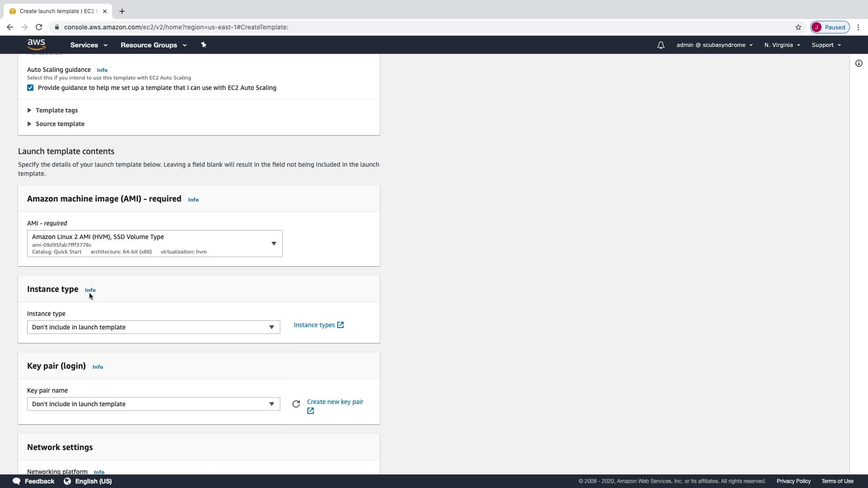Refresh the key pair list
Screen dimensions: 868x488
pyautogui.click(x=296, y=404)
